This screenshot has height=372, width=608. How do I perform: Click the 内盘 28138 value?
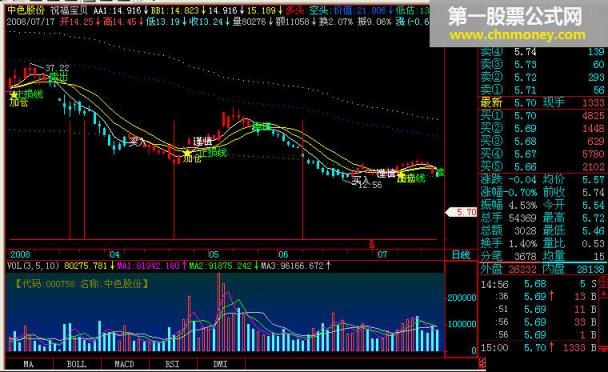click(x=590, y=269)
